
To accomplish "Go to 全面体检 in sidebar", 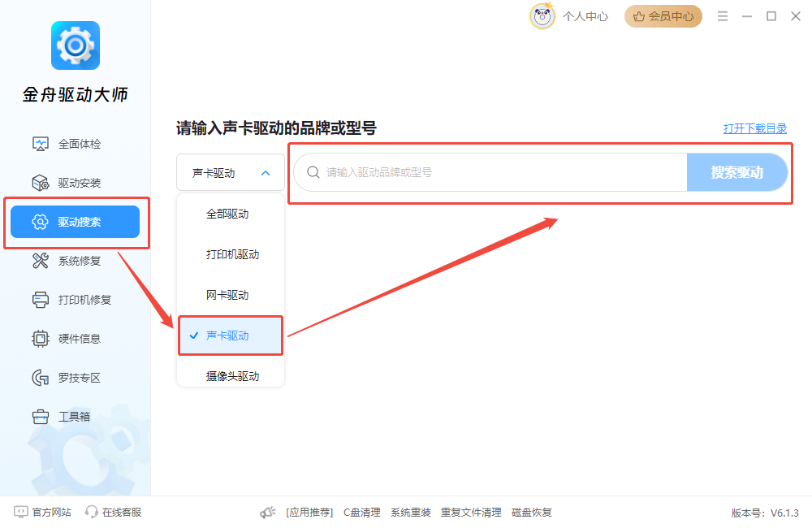I will [75, 144].
